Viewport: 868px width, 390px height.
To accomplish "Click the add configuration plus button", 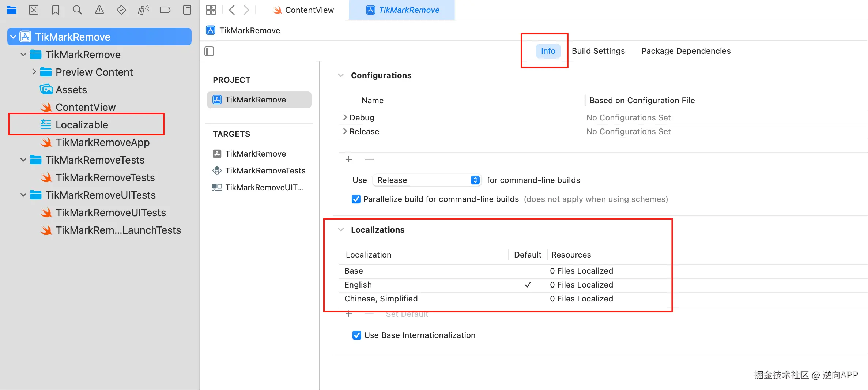I will tap(349, 160).
